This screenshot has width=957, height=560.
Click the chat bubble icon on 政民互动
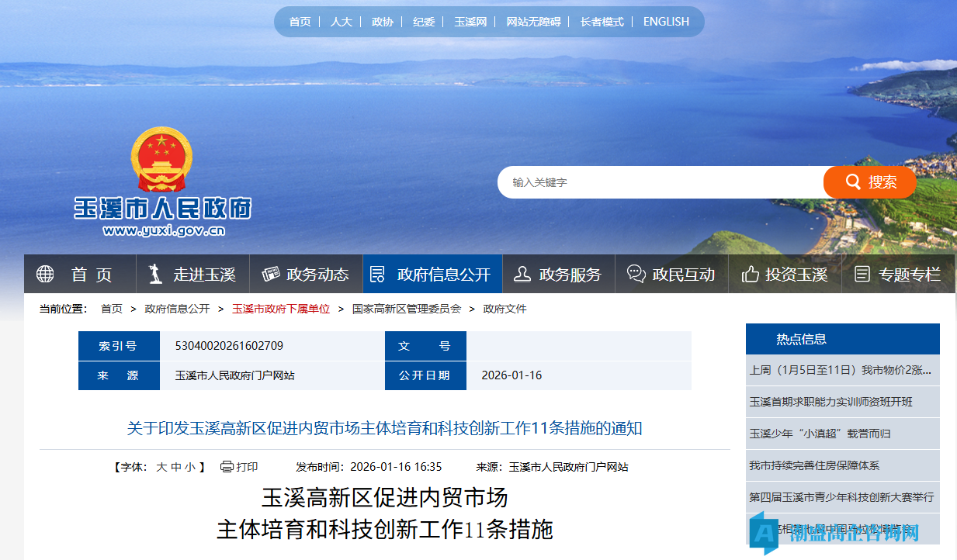point(636,272)
